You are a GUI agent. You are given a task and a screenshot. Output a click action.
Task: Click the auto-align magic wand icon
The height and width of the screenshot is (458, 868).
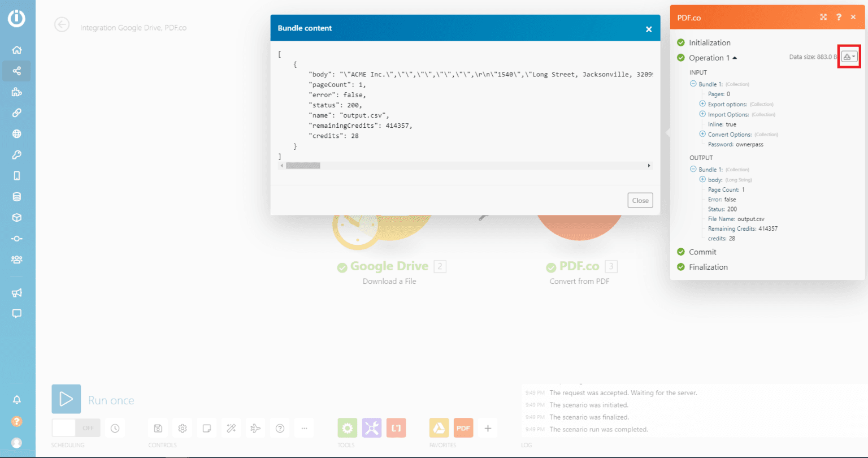pos(231,428)
